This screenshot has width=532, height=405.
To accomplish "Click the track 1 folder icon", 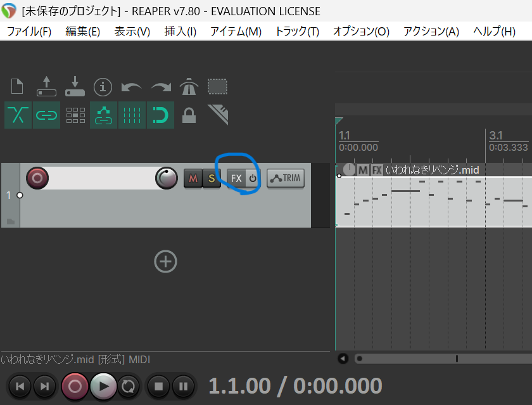I will [11, 221].
